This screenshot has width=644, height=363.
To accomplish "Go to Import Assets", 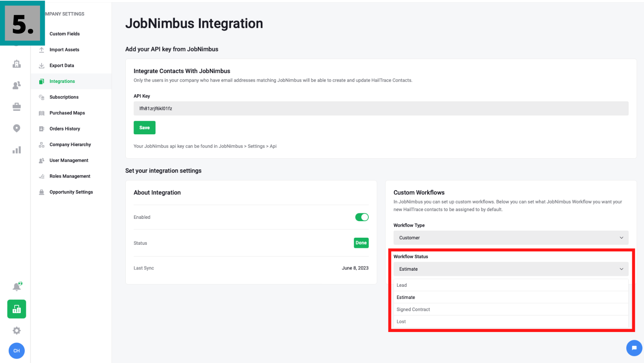I will tap(64, 49).
